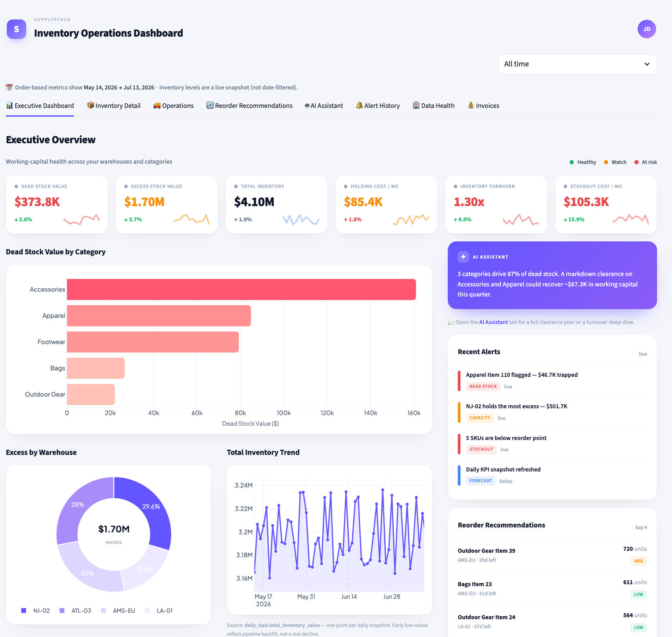Click the Stockout Cost sparkline chart
Viewport: 672px width, 637px height.
630,219
